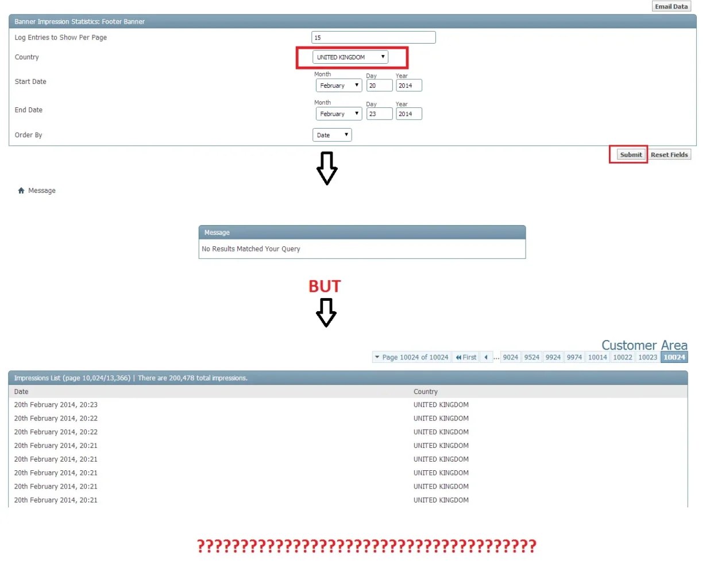Click the Country column header

point(426,392)
